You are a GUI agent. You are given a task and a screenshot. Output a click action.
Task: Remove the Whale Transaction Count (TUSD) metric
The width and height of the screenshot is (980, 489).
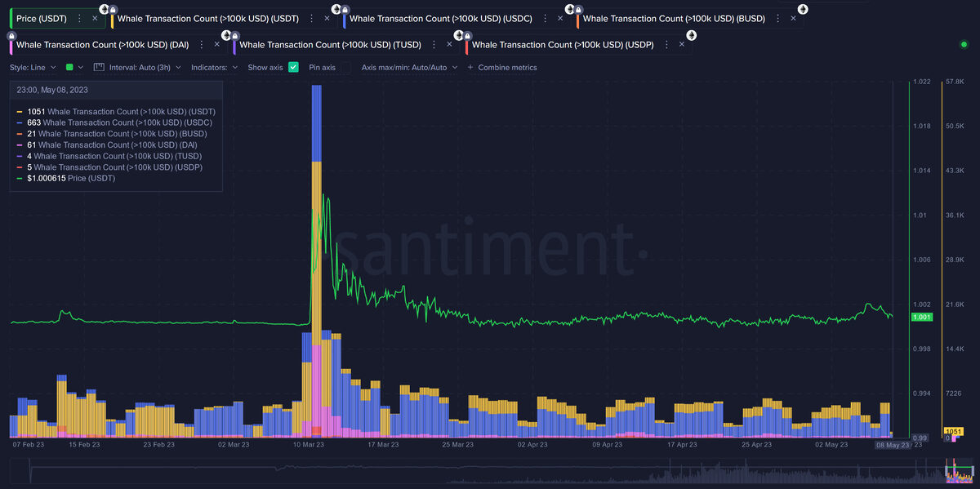pyautogui.click(x=449, y=44)
